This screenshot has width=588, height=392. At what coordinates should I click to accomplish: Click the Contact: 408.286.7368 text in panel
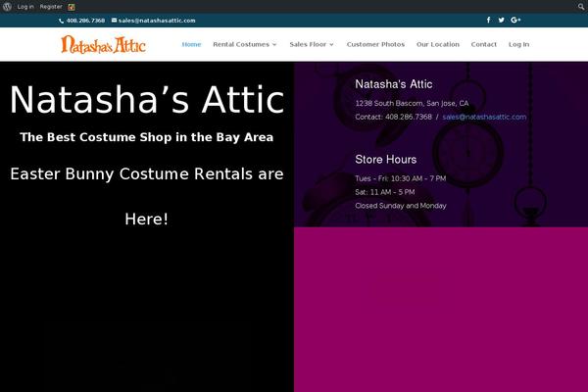[393, 117]
